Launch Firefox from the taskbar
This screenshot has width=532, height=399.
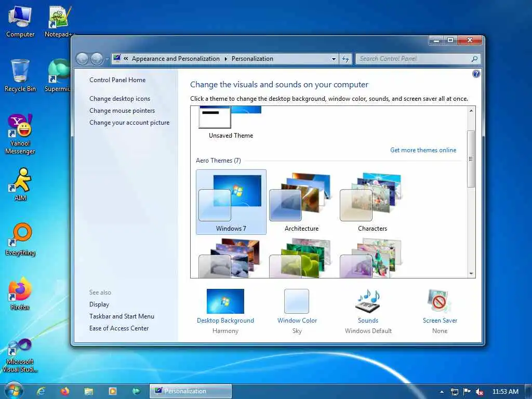[64, 391]
